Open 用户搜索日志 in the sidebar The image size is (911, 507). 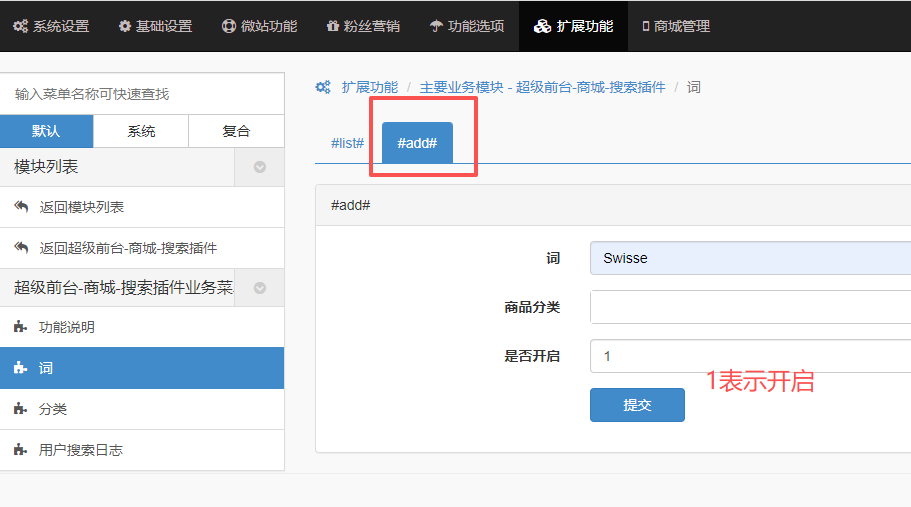point(81,450)
